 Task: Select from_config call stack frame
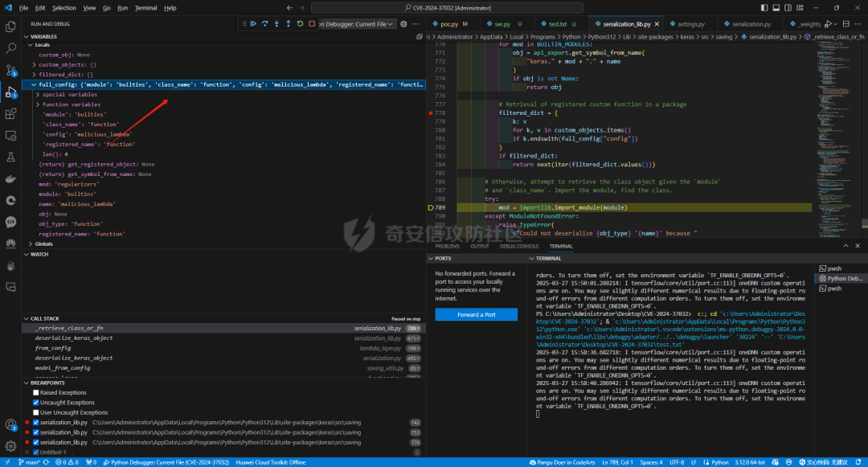pos(223,348)
